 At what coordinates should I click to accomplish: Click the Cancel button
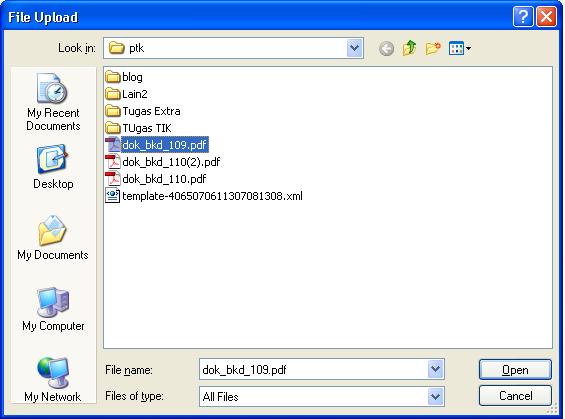point(515,396)
